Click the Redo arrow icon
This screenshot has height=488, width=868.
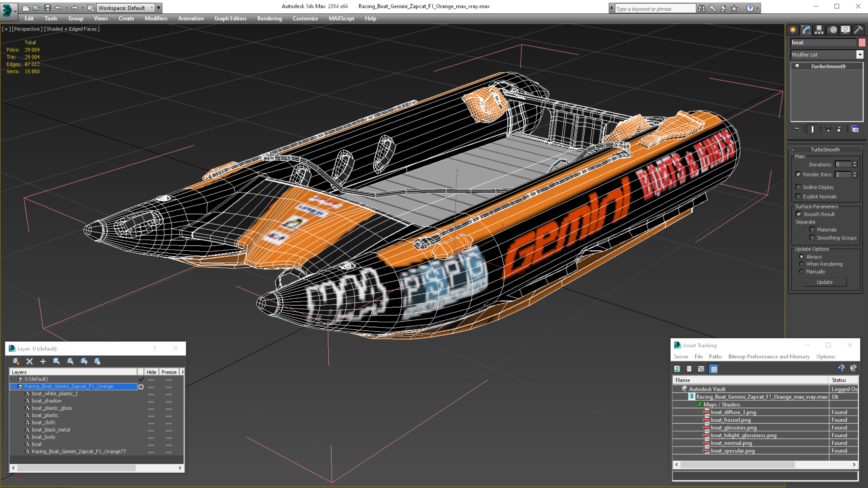(x=74, y=8)
